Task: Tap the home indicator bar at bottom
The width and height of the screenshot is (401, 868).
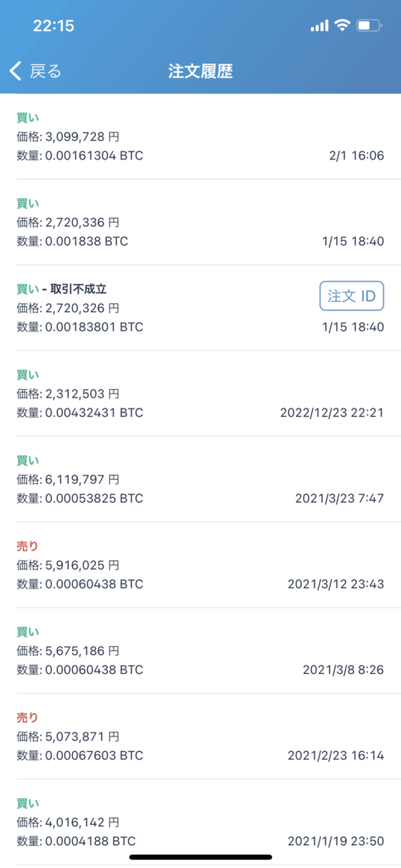Action: click(x=200, y=856)
